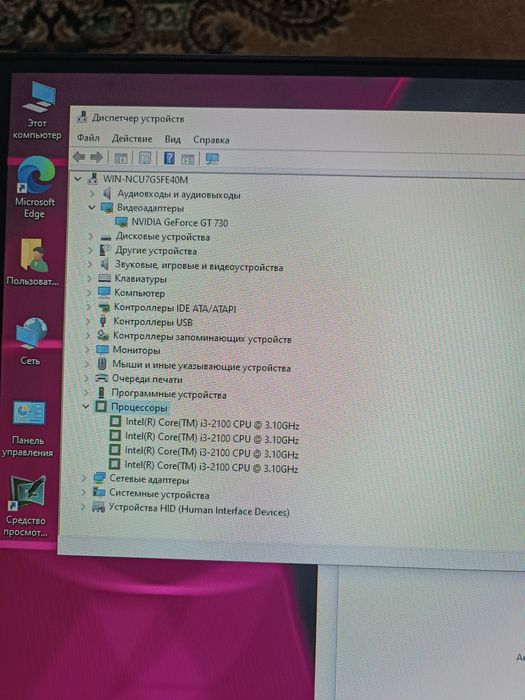Select NVIDIA GeForce GT 730 device
This screenshot has width=525, height=700.
tap(179, 222)
